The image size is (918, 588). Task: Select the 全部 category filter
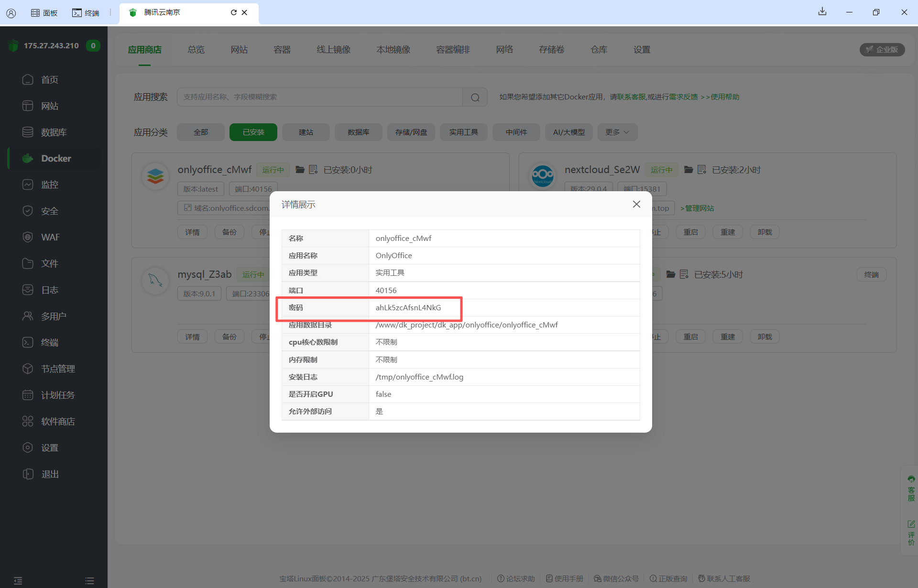[x=200, y=132]
